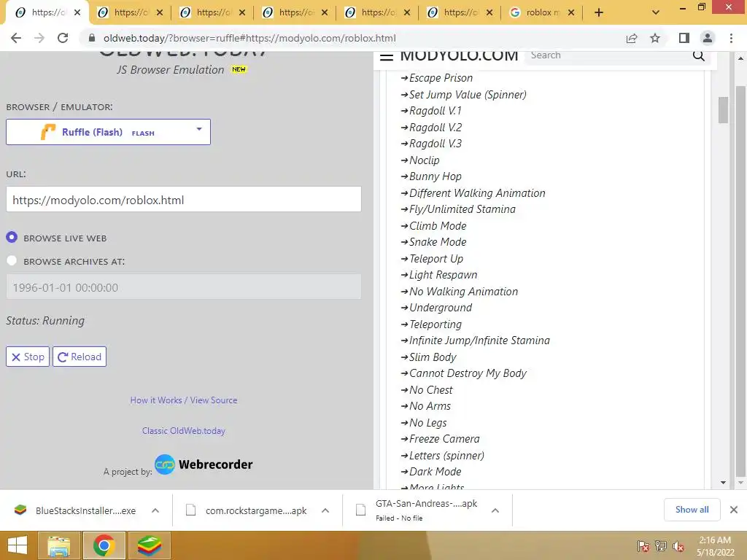747x560 pixels.
Task: Click the taskbar clock showing 2:16 AM
Action: (x=715, y=545)
